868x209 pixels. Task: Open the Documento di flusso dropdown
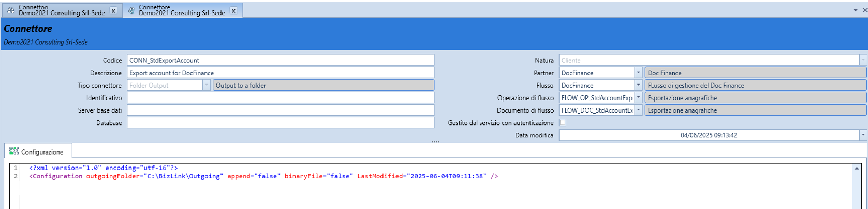638,110
